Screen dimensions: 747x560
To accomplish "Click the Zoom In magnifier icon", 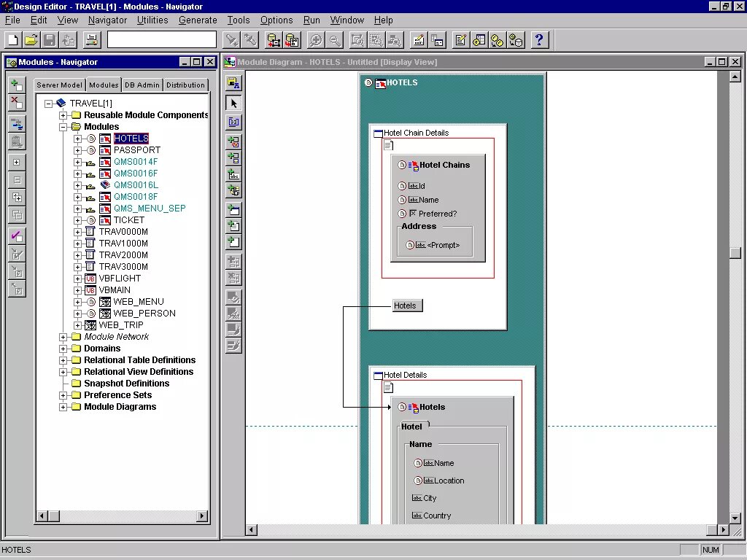I will point(315,40).
